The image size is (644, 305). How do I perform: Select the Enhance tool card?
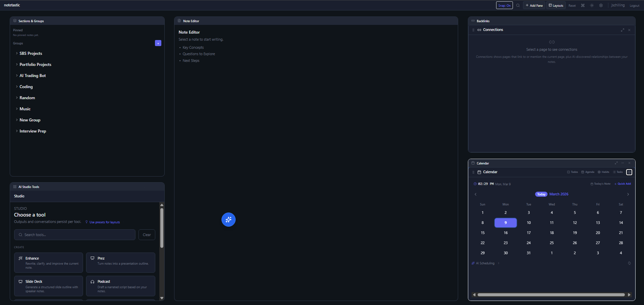pyautogui.click(x=48, y=263)
